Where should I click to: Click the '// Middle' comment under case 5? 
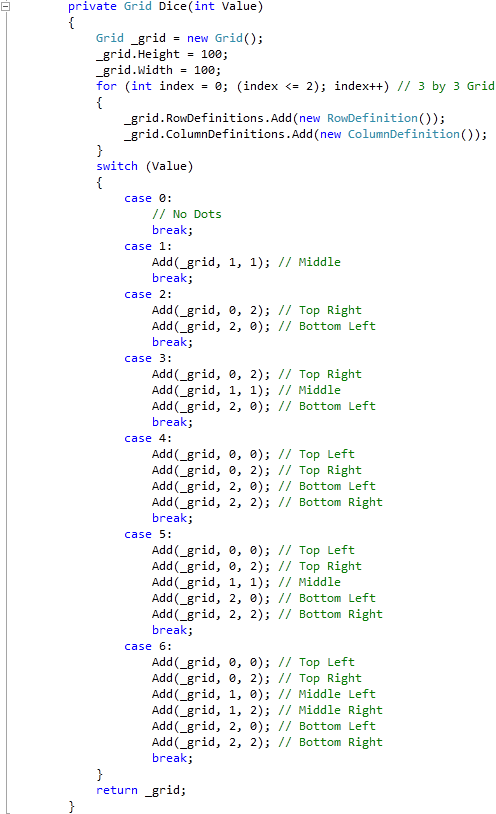[310, 582]
